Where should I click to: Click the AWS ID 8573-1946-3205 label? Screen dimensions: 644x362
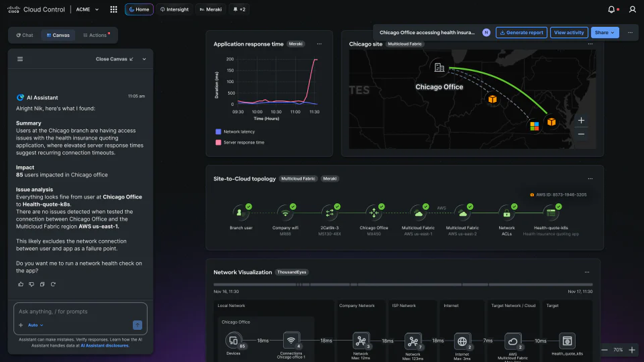[558, 195]
